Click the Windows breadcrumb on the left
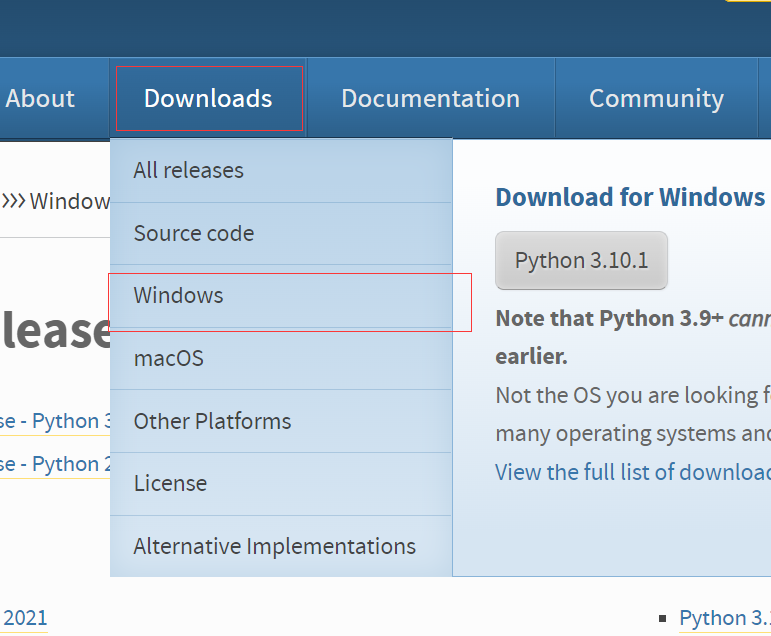 (69, 201)
